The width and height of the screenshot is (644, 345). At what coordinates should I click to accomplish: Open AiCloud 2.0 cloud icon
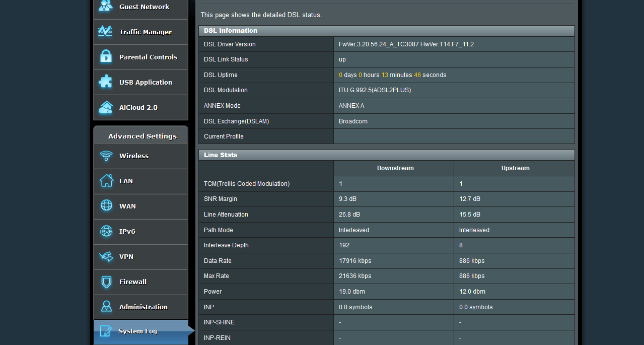click(x=106, y=107)
